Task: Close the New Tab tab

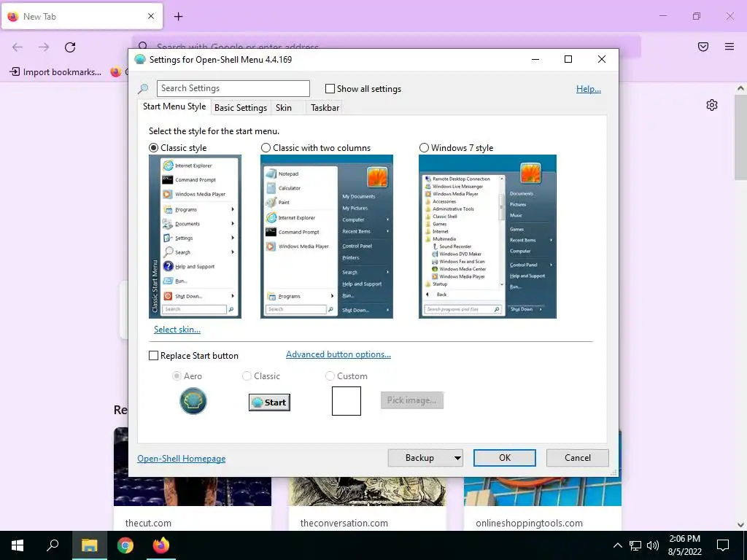Action: click(151, 16)
